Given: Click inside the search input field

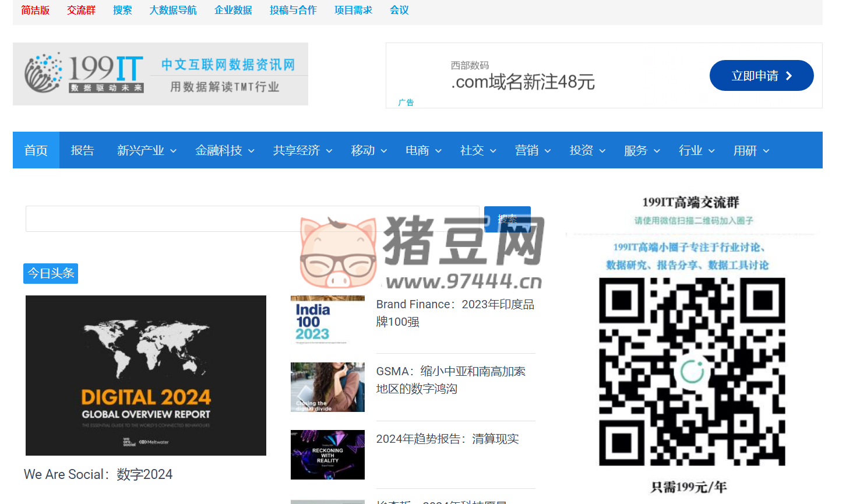Looking at the screenshot, I should click(x=251, y=218).
